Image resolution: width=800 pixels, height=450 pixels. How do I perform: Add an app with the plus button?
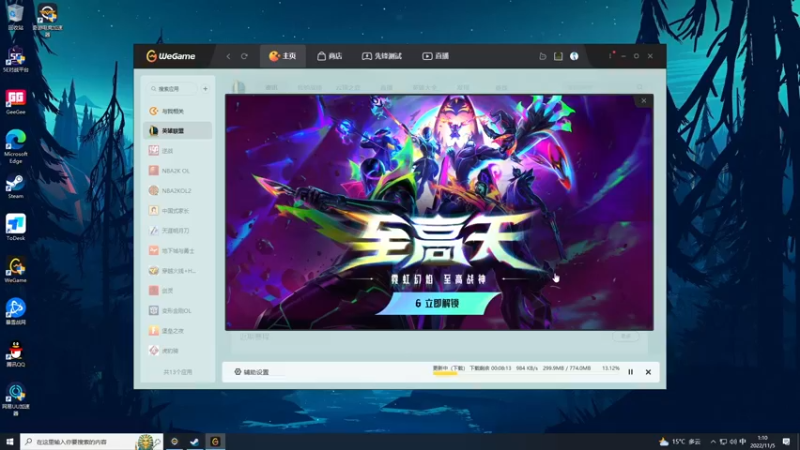(x=205, y=89)
